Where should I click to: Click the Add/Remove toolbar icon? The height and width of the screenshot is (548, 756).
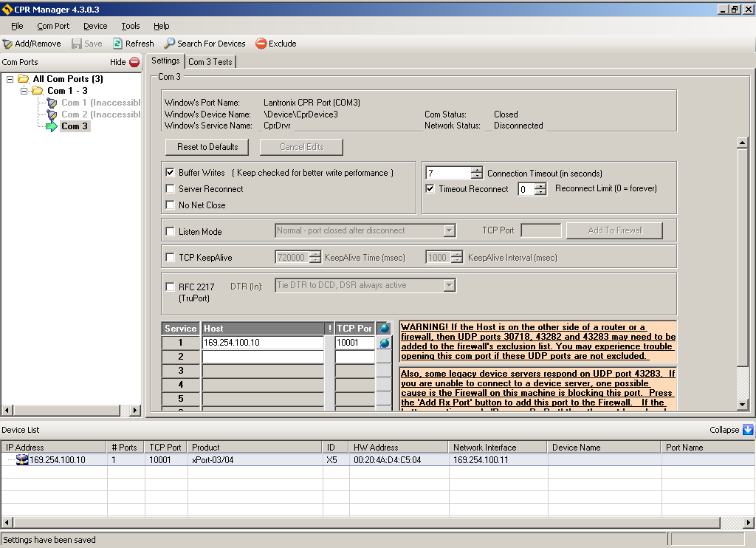[x=8, y=44]
